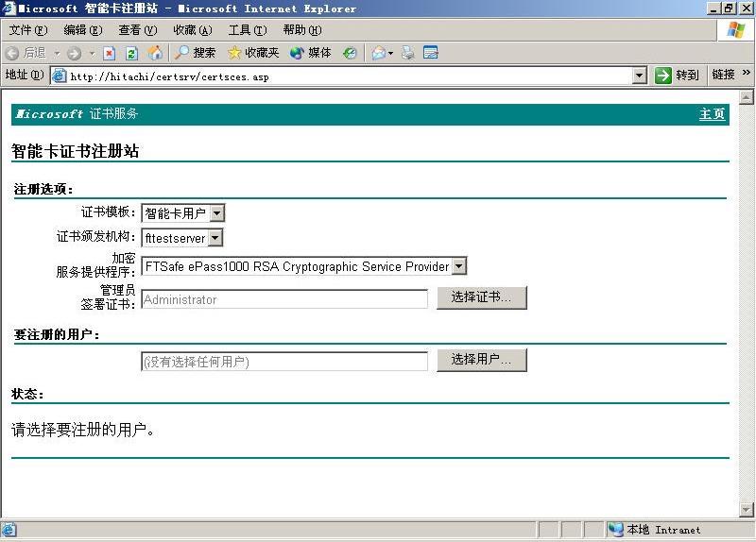Screen dimensions: 756x542
Task: Click the Back navigation arrow icon
Action: 13,53
